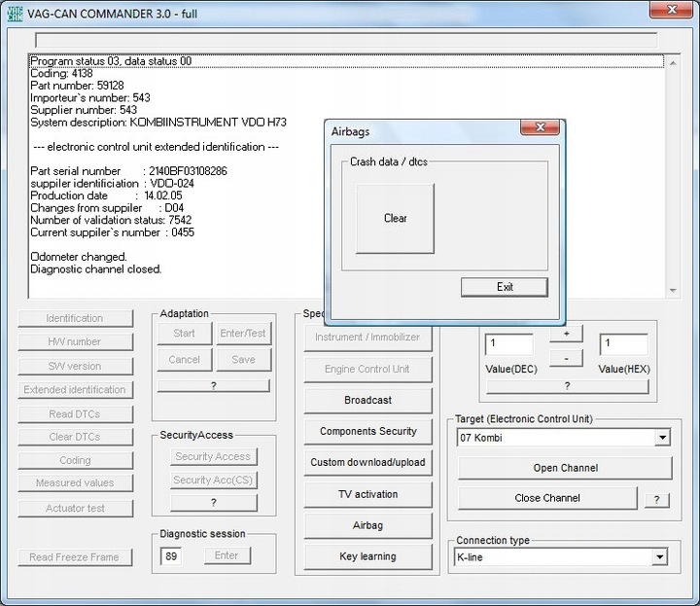Select Components Security
Image resolution: width=700 pixels, height=606 pixels.
click(x=367, y=431)
